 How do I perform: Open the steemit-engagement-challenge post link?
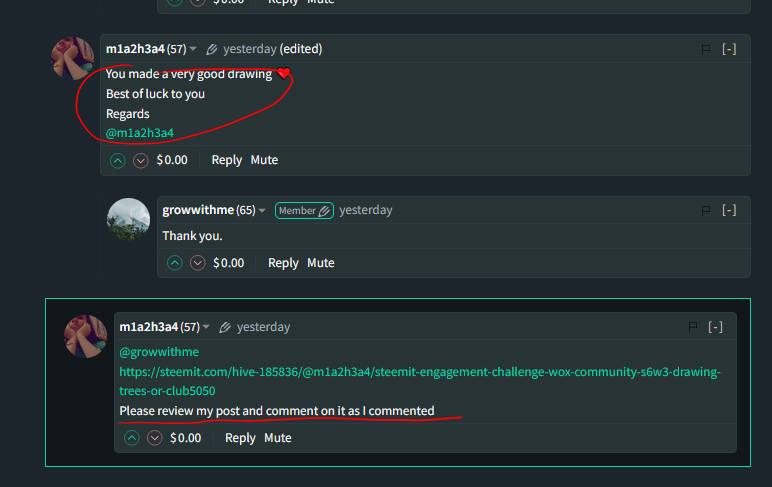point(420,381)
